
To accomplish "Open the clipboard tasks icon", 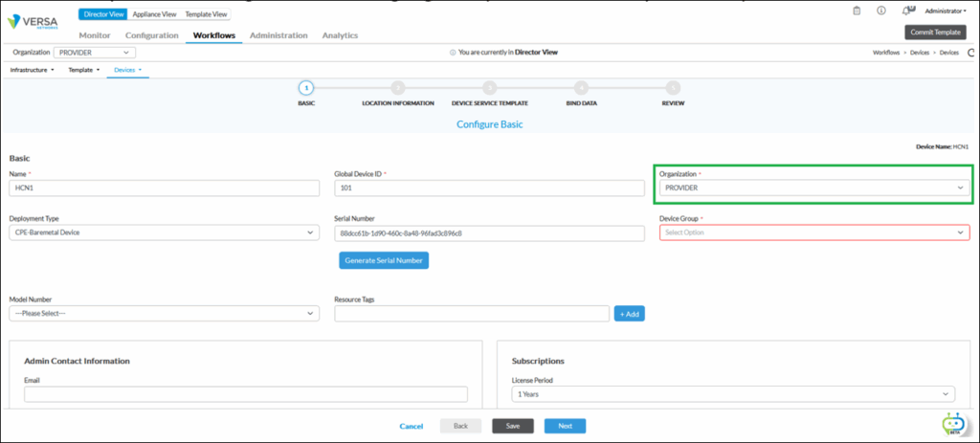I will 857,11.
